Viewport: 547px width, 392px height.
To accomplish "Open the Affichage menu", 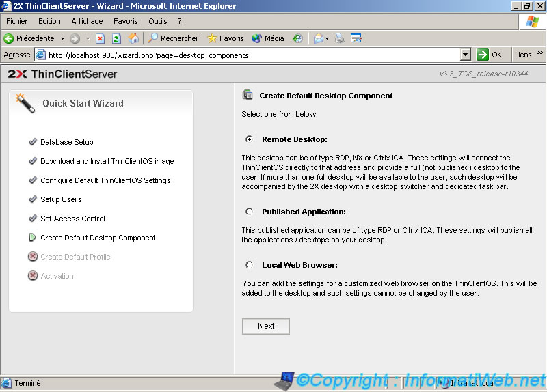I will click(x=87, y=22).
